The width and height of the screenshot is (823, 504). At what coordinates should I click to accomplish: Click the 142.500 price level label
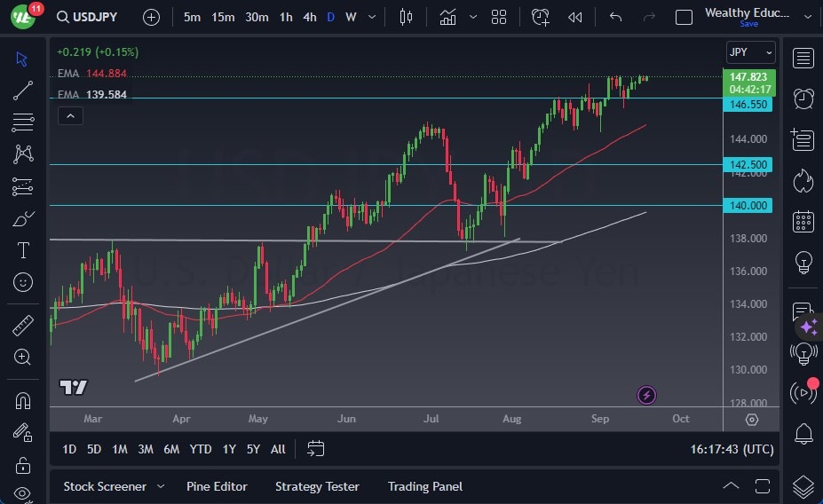[x=750, y=164]
